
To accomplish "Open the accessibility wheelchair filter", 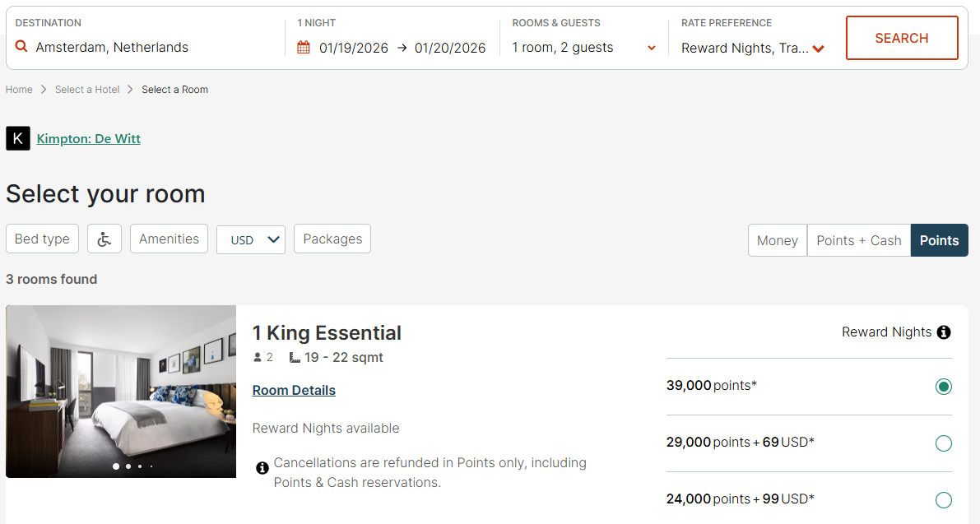I will tap(105, 239).
